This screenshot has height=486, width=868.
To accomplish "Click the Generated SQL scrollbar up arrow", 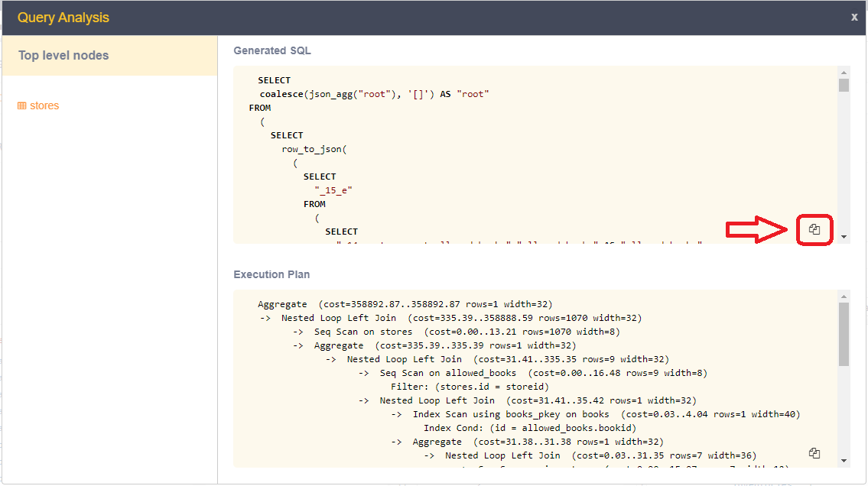I will (x=844, y=73).
